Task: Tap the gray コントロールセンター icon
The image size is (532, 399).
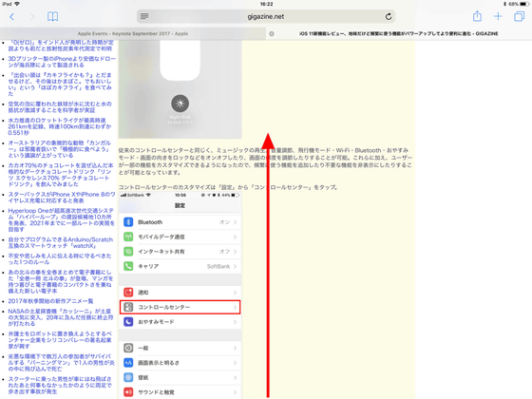Action: point(128,307)
